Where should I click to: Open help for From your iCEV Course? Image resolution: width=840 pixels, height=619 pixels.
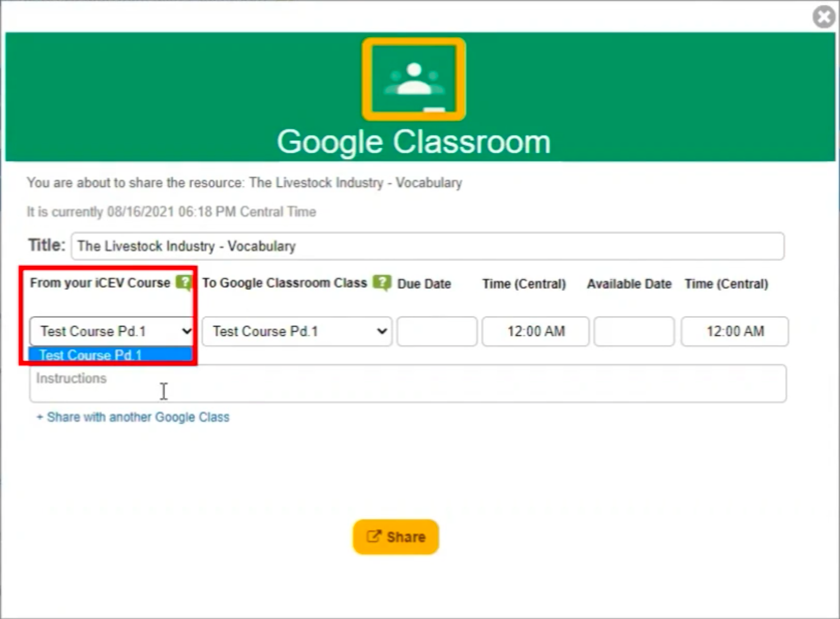[184, 282]
